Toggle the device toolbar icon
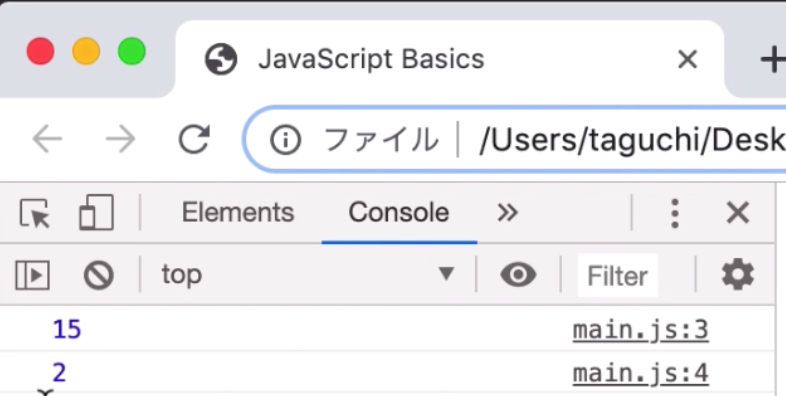 [x=96, y=213]
